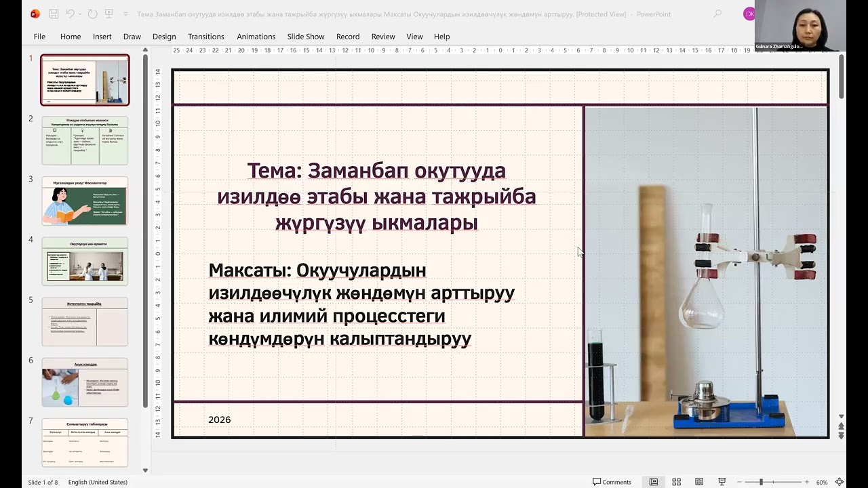Redo the last action
Screen dimensions: 868x488
[x=92, y=14]
